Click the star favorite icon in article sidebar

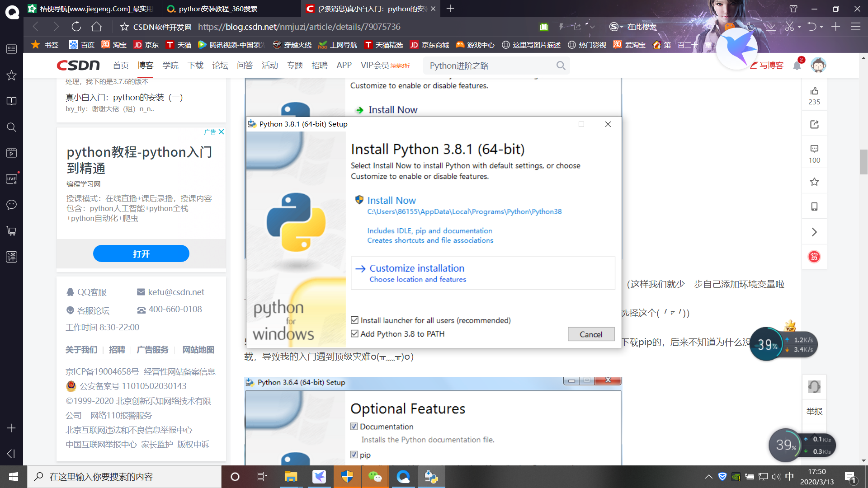pos(814,182)
